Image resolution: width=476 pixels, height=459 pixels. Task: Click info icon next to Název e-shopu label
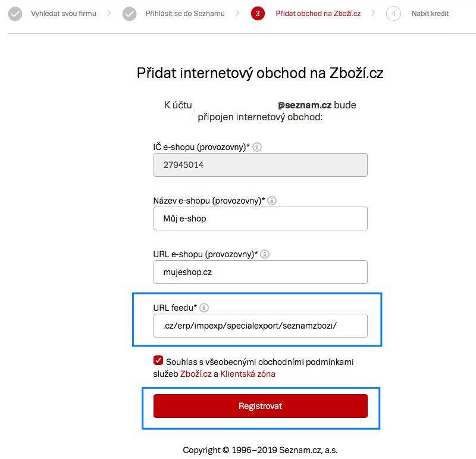(272, 201)
